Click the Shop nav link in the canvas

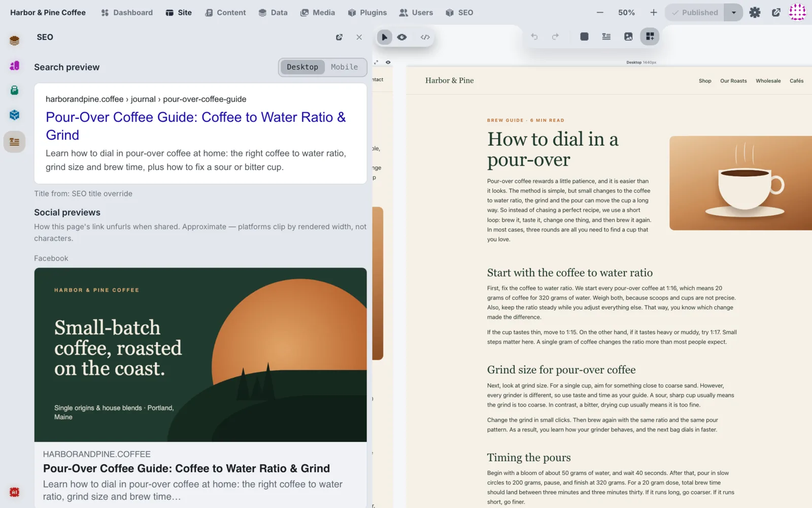705,81
